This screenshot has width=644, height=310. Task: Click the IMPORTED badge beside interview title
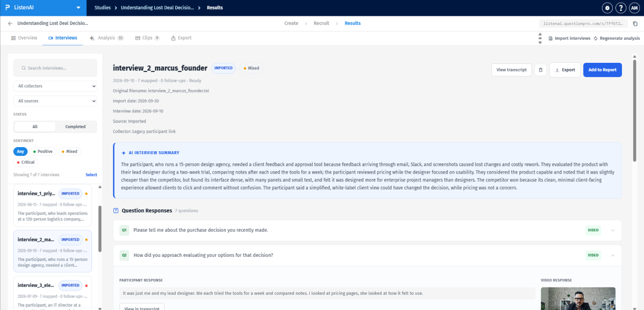(x=223, y=68)
